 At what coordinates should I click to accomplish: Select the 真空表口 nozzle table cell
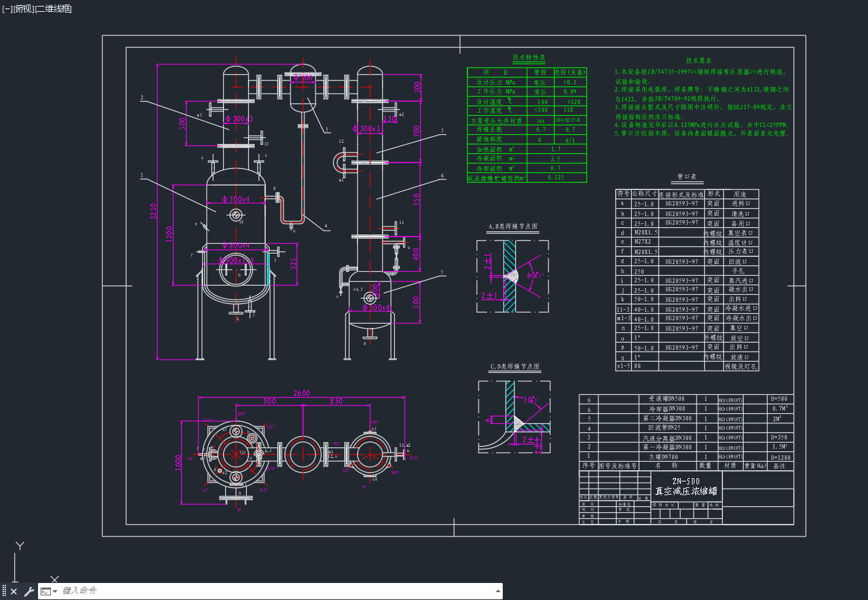click(x=740, y=233)
